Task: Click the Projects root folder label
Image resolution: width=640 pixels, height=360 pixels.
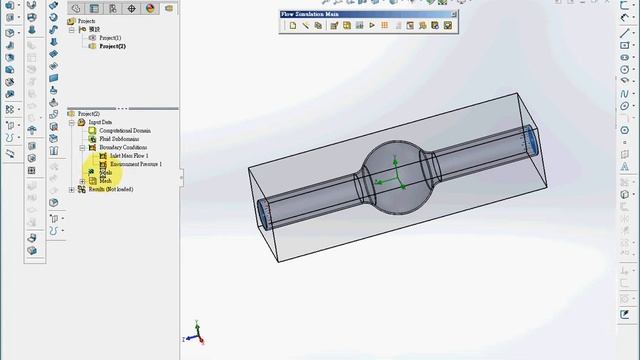Action: [87, 21]
